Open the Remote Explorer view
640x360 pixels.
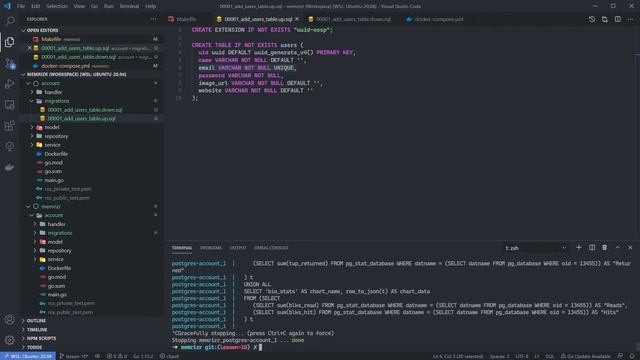tap(10, 104)
